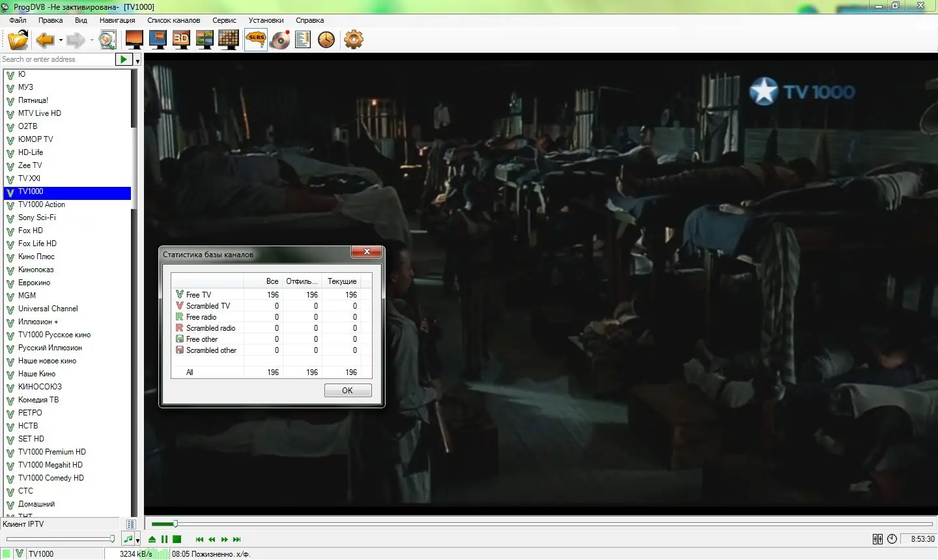Select the ЮМОР TV channel

coord(68,139)
